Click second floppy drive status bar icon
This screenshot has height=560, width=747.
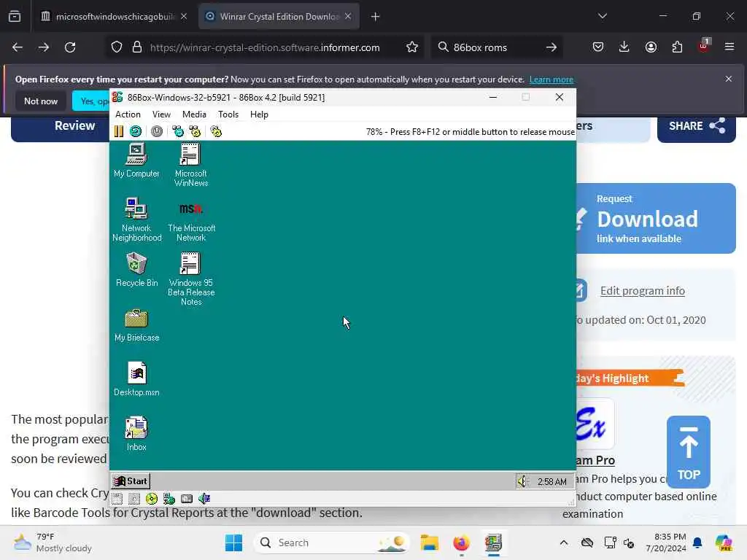coord(134,499)
